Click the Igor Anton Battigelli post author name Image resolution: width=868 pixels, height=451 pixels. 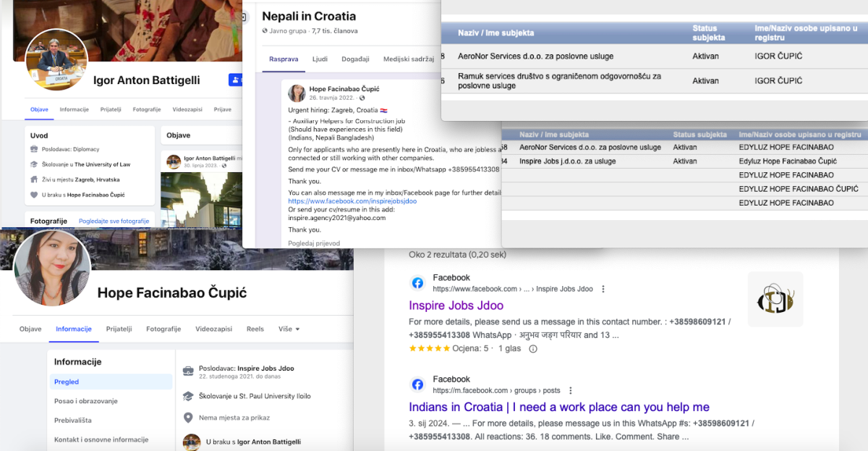[x=210, y=158]
